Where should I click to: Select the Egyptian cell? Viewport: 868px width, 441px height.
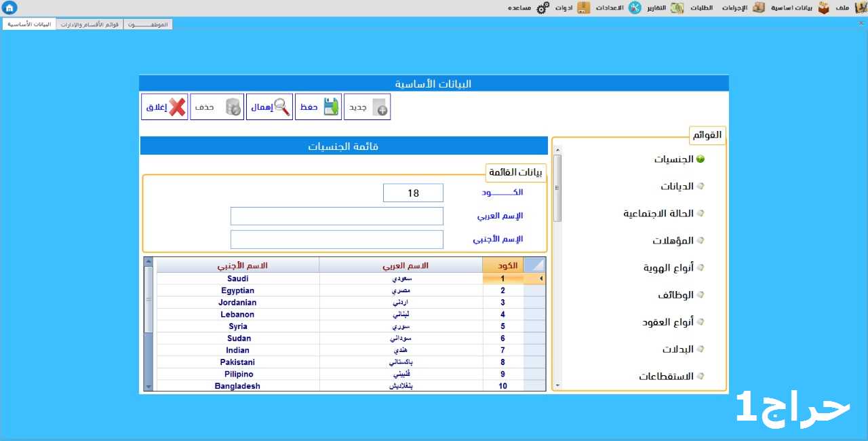[x=238, y=291]
